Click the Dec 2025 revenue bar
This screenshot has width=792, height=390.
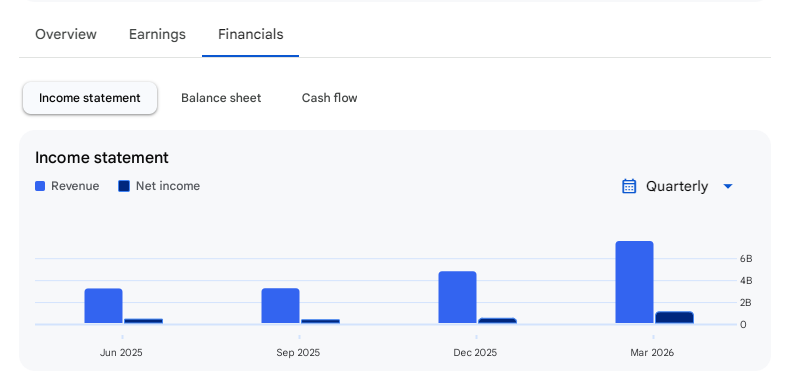pos(457,298)
